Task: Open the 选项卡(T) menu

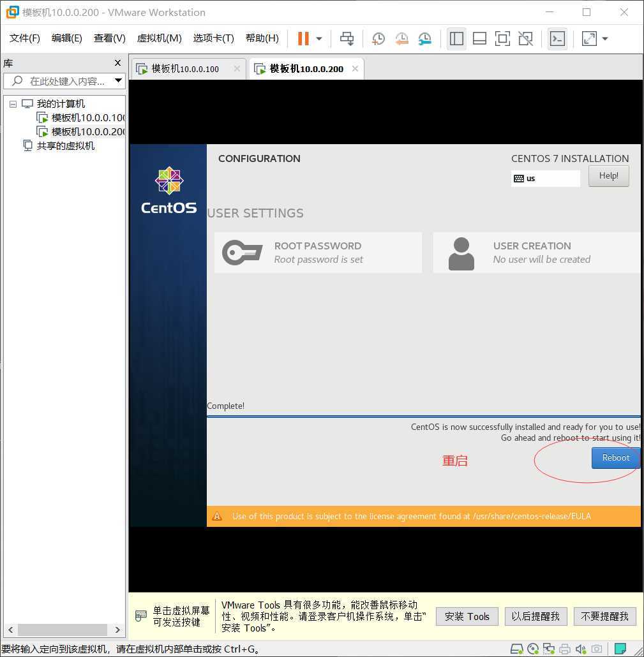Action: point(213,38)
